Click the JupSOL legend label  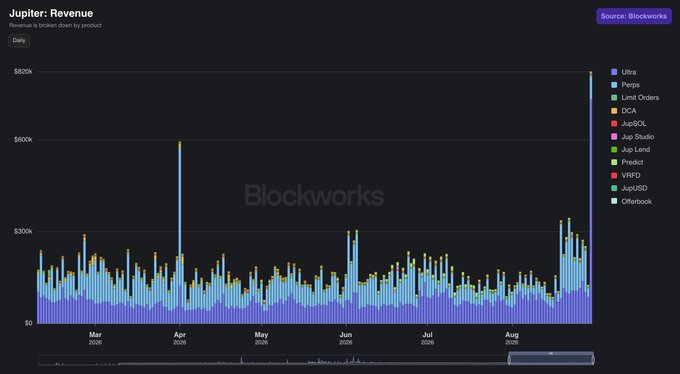click(x=634, y=124)
